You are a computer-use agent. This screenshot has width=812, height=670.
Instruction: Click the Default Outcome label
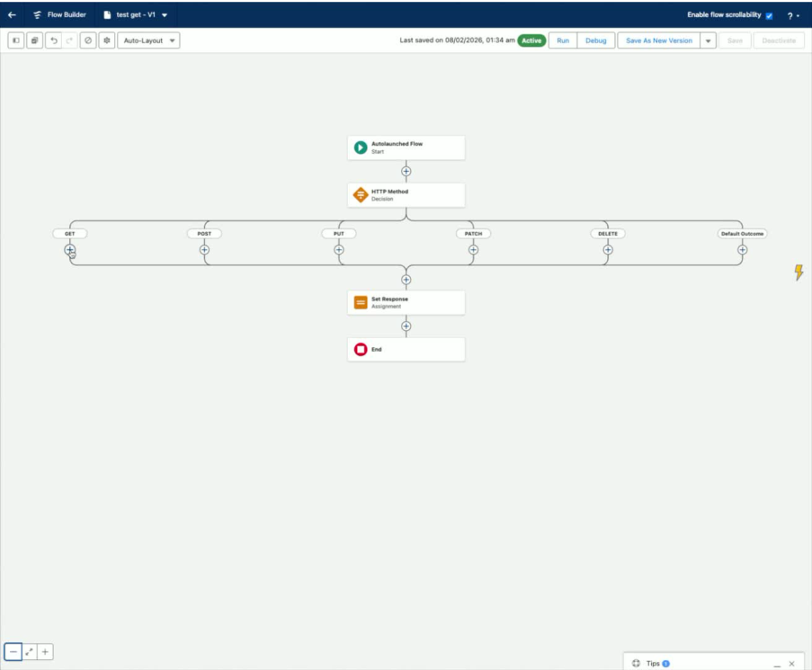pyautogui.click(x=742, y=234)
